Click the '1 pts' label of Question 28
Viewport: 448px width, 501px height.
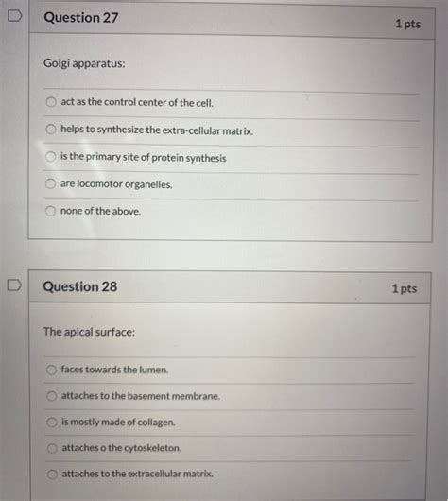(x=405, y=288)
